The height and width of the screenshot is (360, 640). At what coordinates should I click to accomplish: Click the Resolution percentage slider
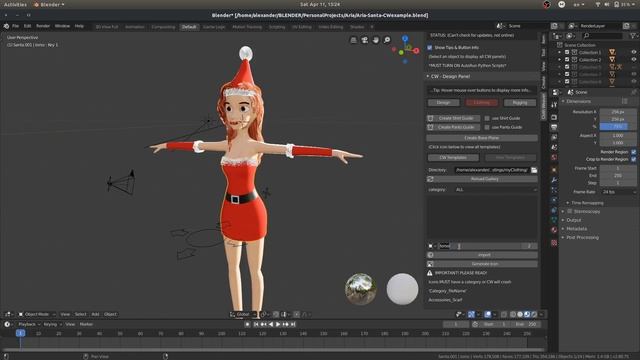pyautogui.click(x=618, y=127)
